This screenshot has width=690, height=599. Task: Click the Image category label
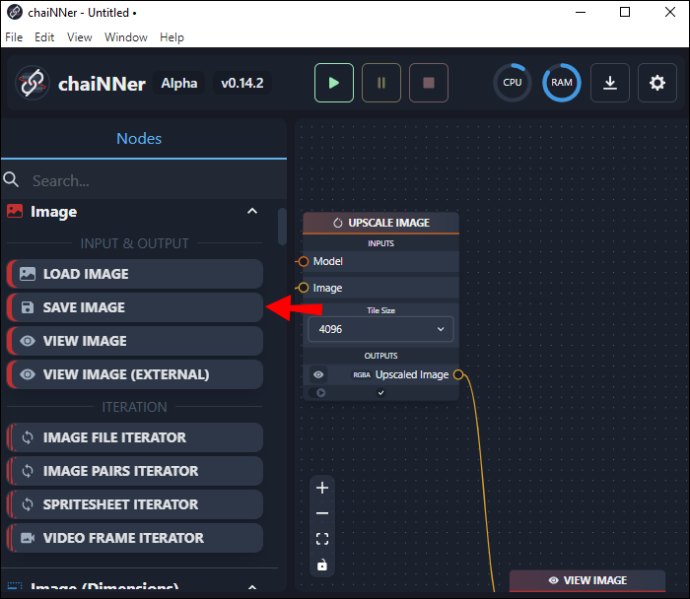(x=54, y=212)
